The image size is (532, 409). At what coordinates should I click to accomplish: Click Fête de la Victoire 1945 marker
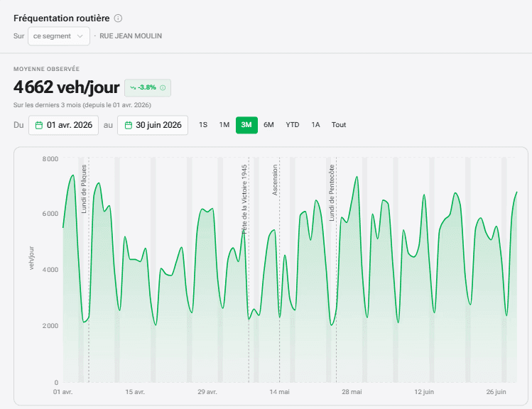244,200
